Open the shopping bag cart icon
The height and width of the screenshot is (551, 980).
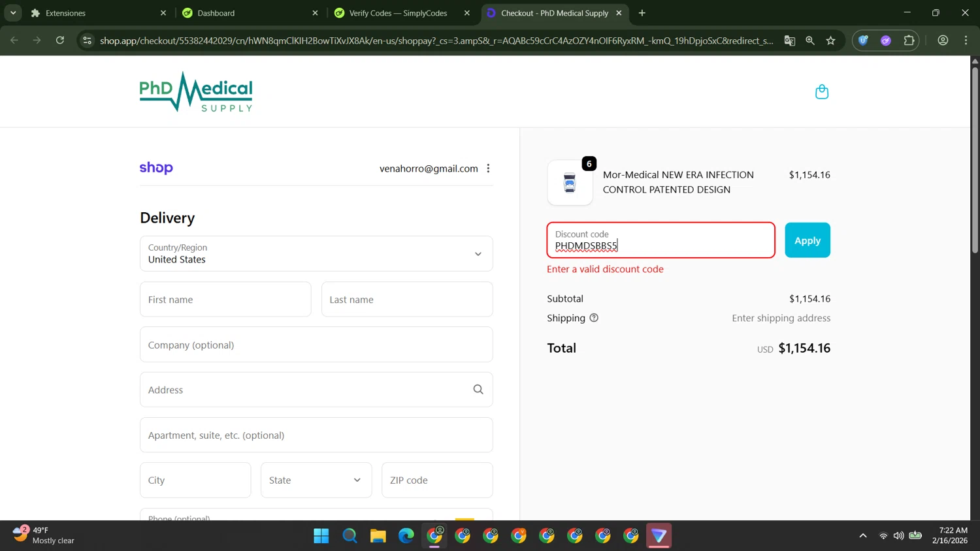coord(822,92)
